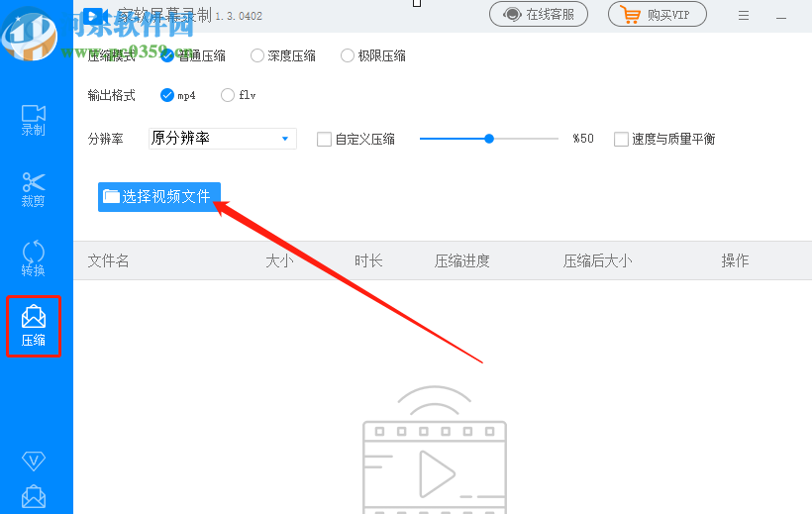812x514 pixels.
Task: Minimize the application window
Action: click(781, 18)
